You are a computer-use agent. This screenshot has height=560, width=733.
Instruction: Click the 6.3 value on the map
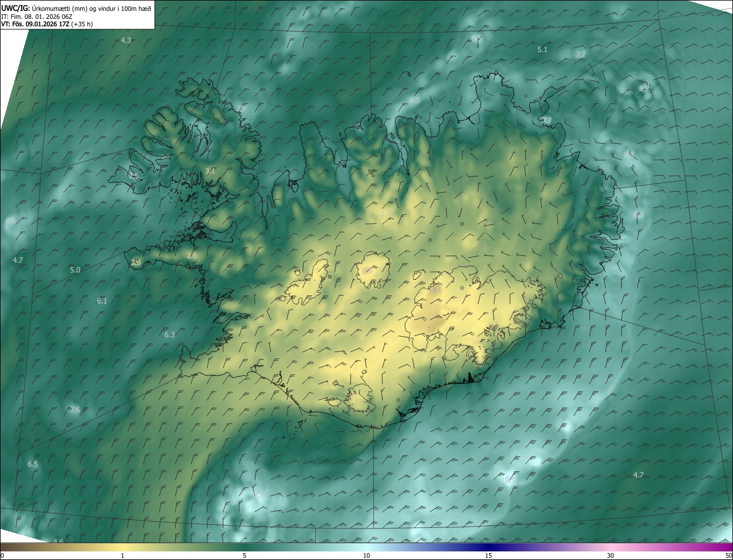[x=170, y=334]
